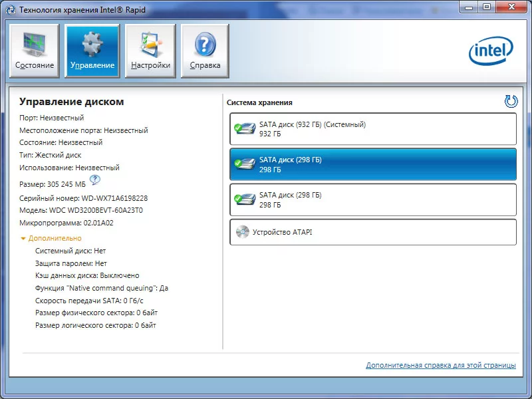This screenshot has height=399, width=532.
Task: Select the 932 ГБ system SATA disk
Action: (x=373, y=129)
